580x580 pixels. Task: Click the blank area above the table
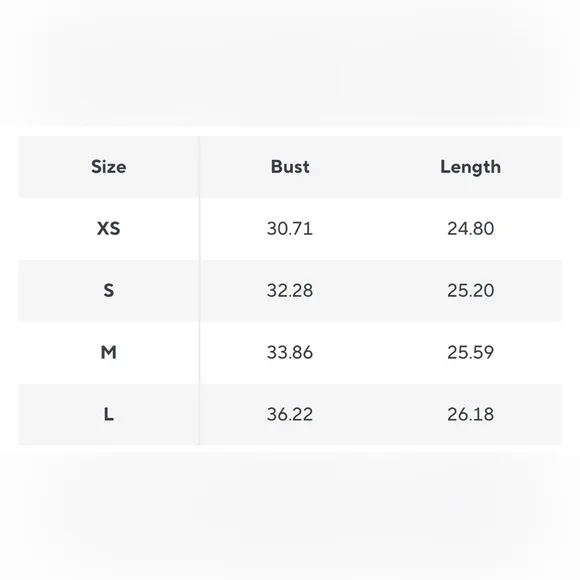click(x=290, y=67)
